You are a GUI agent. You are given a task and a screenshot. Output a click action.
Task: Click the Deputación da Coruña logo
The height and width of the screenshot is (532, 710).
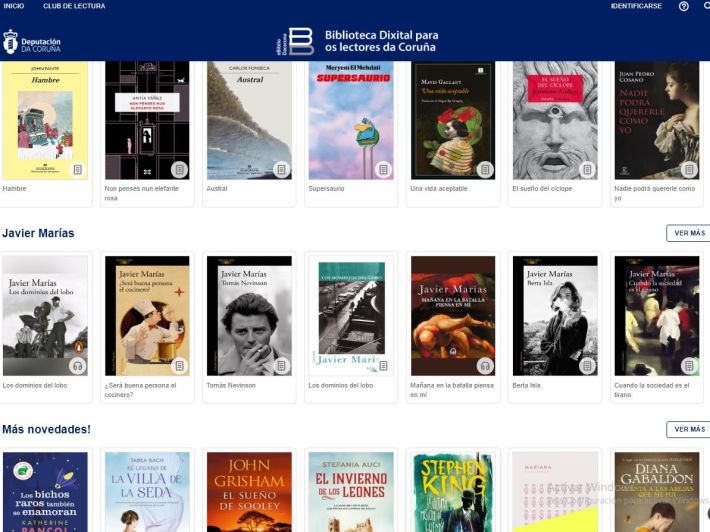pos(32,42)
